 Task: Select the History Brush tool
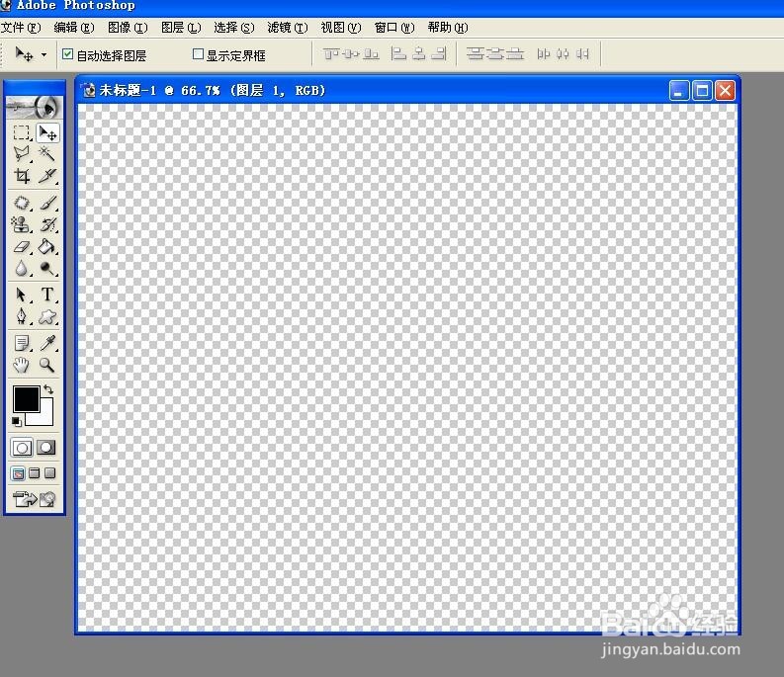47,224
